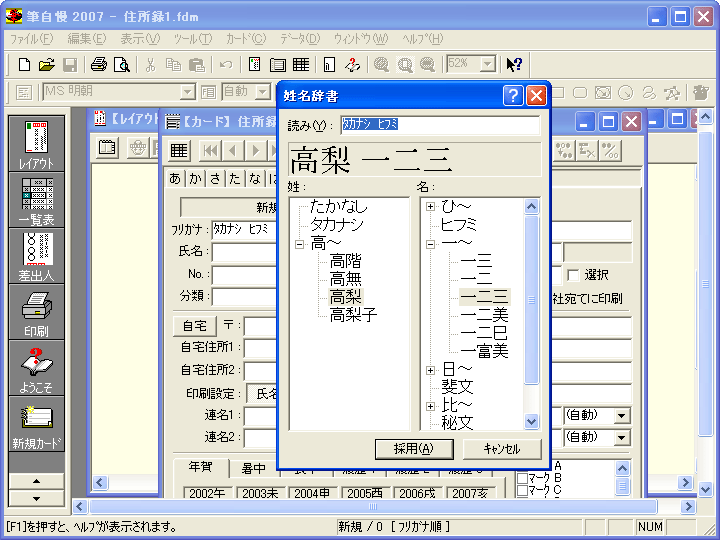Collapse the 高～ node in 姓 tree
The image size is (720, 540).
tap(299, 244)
